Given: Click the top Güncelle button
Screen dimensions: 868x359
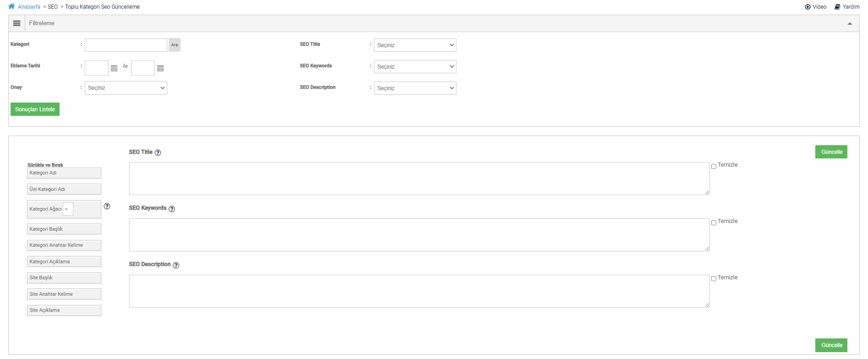Looking at the screenshot, I should pyautogui.click(x=831, y=152).
